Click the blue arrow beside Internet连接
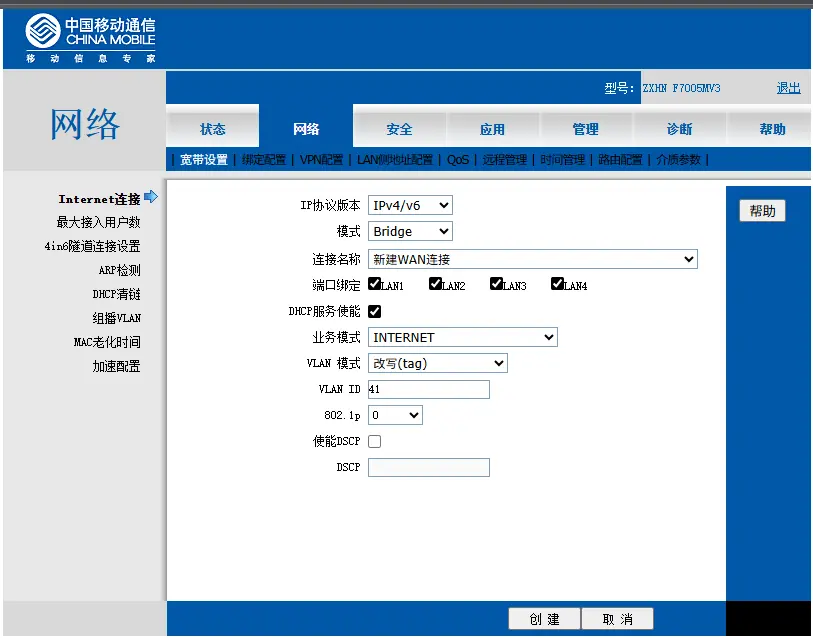The width and height of the screenshot is (813, 638). 151,198
